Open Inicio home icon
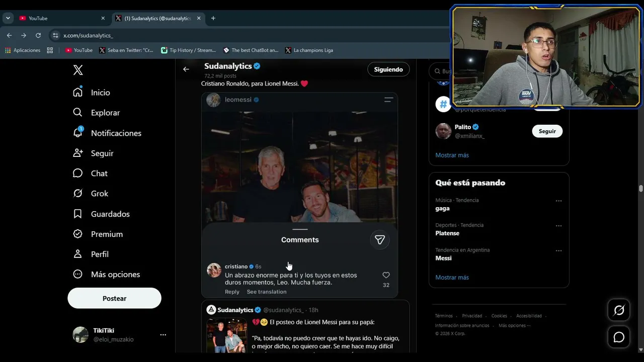Viewport: 644px width, 362px height. 77,92
